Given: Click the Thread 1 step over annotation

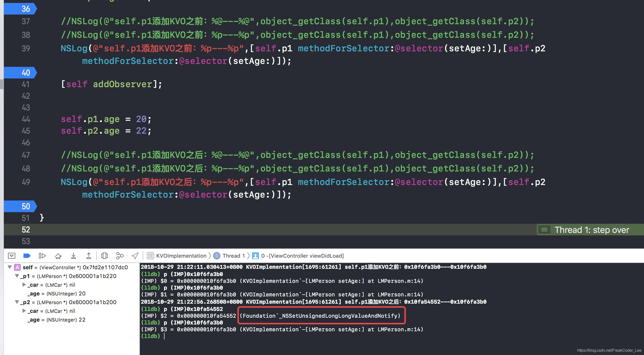Looking at the screenshot, I should point(591,230).
